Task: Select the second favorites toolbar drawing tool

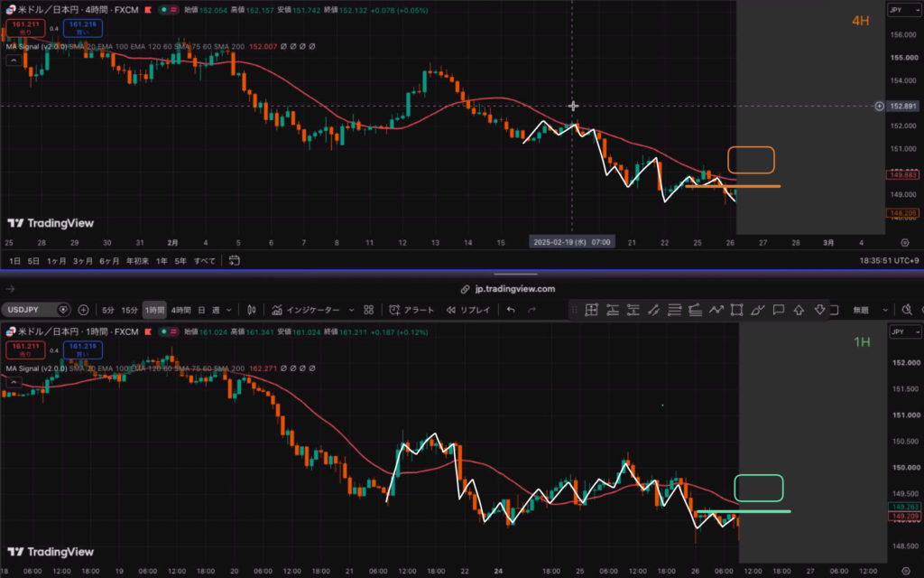Action: click(x=613, y=310)
